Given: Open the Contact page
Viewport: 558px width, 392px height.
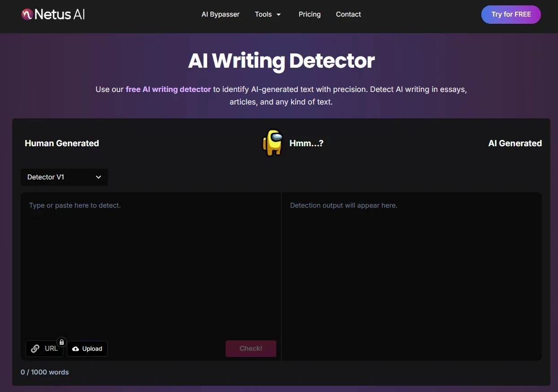Looking at the screenshot, I should tap(349, 14).
